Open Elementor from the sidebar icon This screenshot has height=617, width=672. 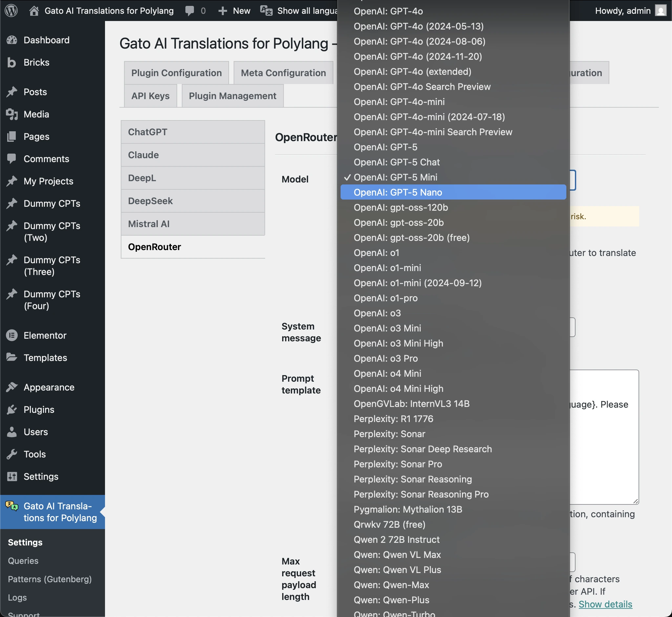(12, 335)
